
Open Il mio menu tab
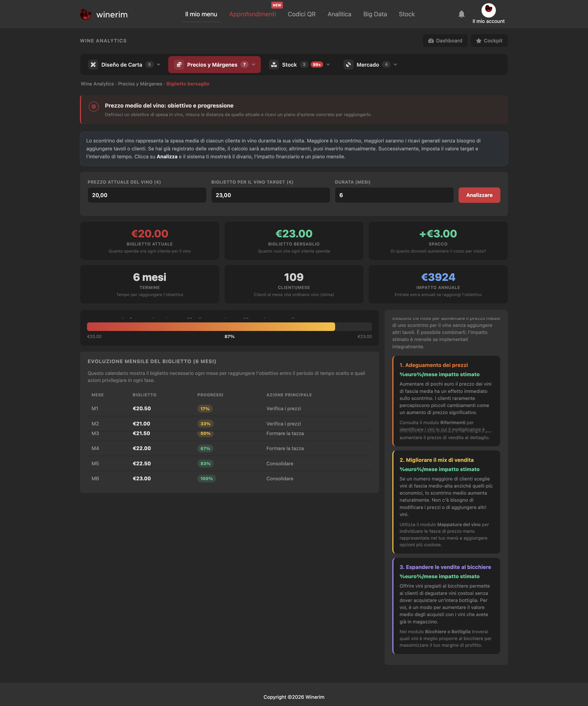click(x=201, y=14)
